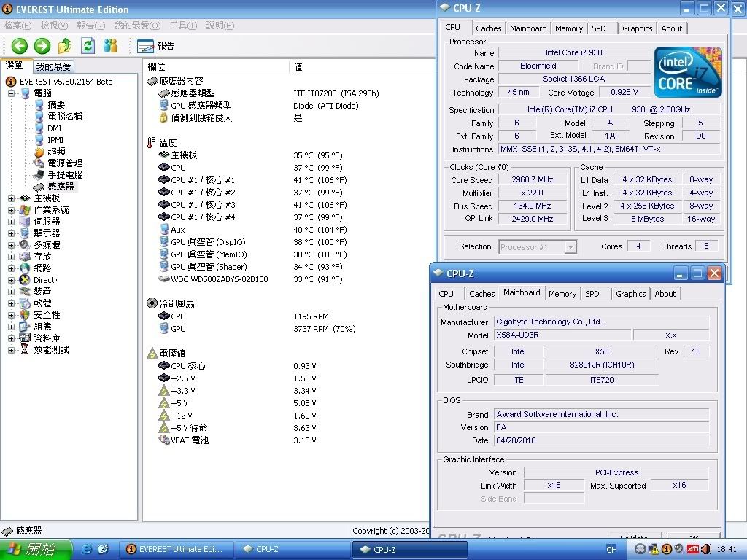Open Mainboard tab in upper CPU-Z window
The image size is (747, 560).
[528, 28]
